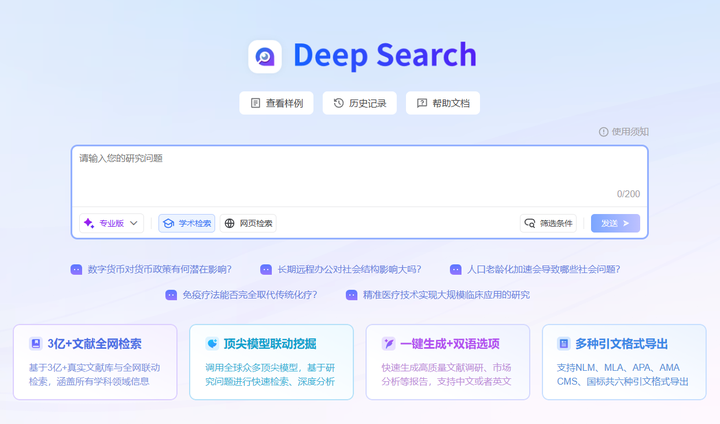Click the book icon on 3亿+文献全网检索 card
The image size is (720, 424).
pos(35,344)
